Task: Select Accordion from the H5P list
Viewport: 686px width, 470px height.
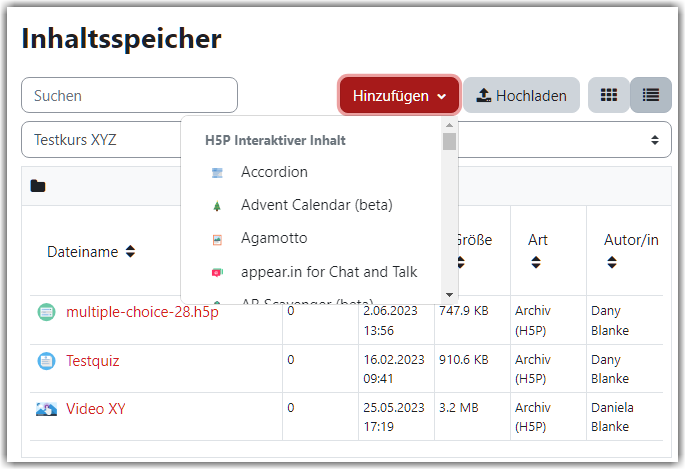Action: (x=274, y=172)
